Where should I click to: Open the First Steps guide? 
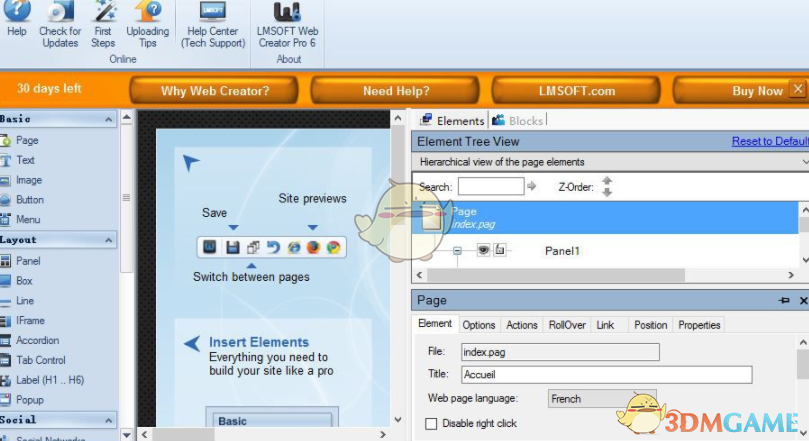click(x=103, y=25)
